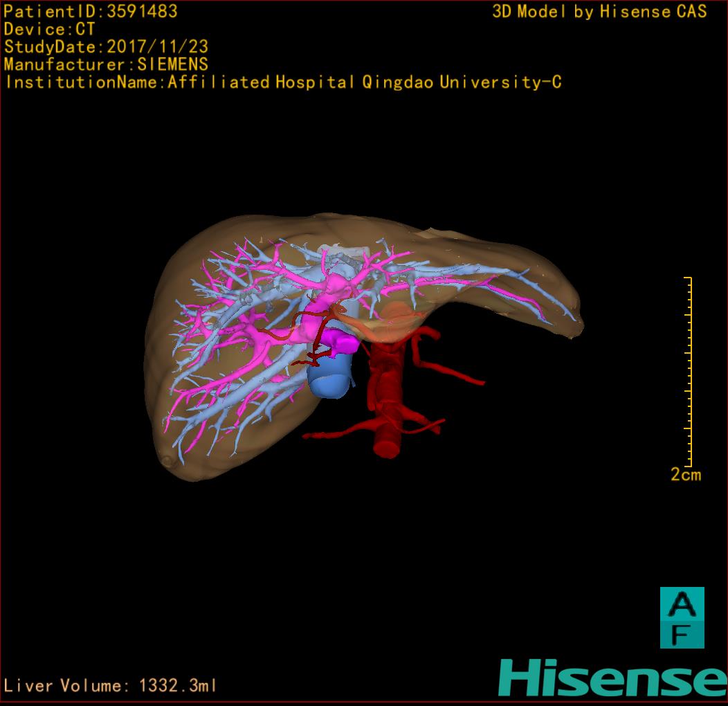
Task: Click the Liver Volume: 1332.3ml readout
Action: (x=109, y=685)
